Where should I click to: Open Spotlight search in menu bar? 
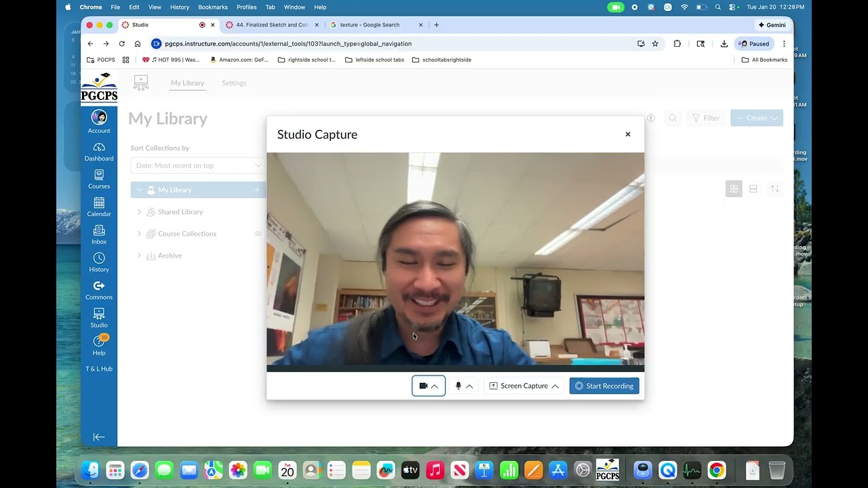tap(717, 7)
